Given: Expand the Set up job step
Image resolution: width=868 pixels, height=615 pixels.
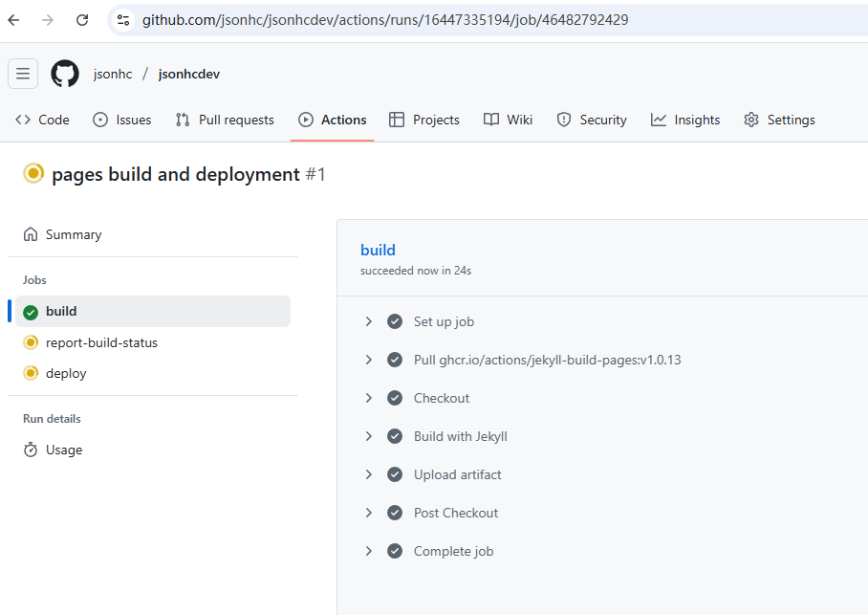Looking at the screenshot, I should (x=369, y=321).
